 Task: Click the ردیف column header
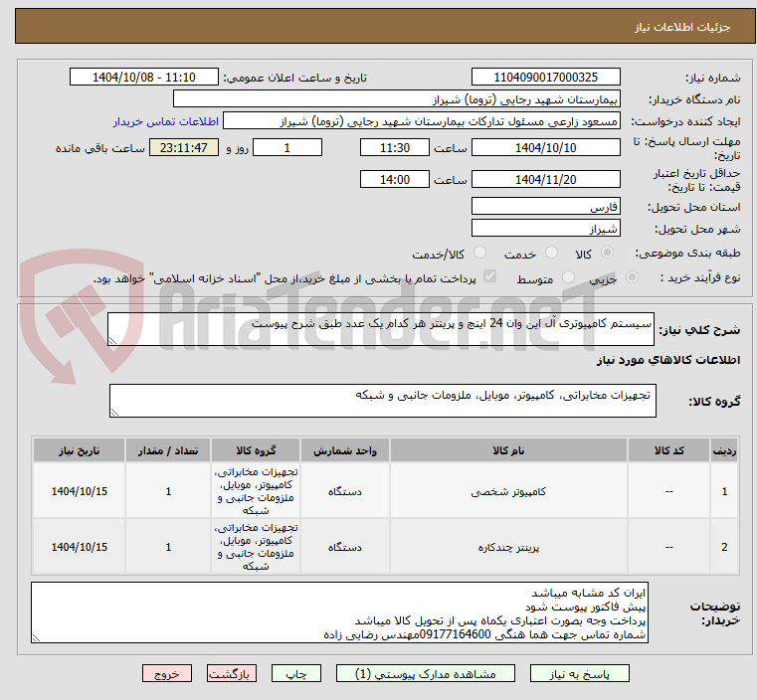coord(724,450)
